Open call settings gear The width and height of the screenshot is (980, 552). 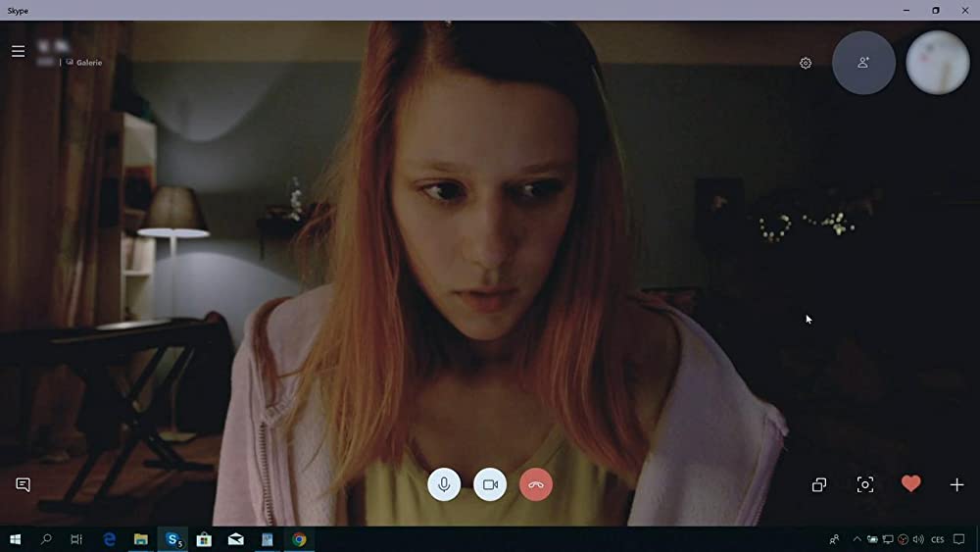[806, 63]
